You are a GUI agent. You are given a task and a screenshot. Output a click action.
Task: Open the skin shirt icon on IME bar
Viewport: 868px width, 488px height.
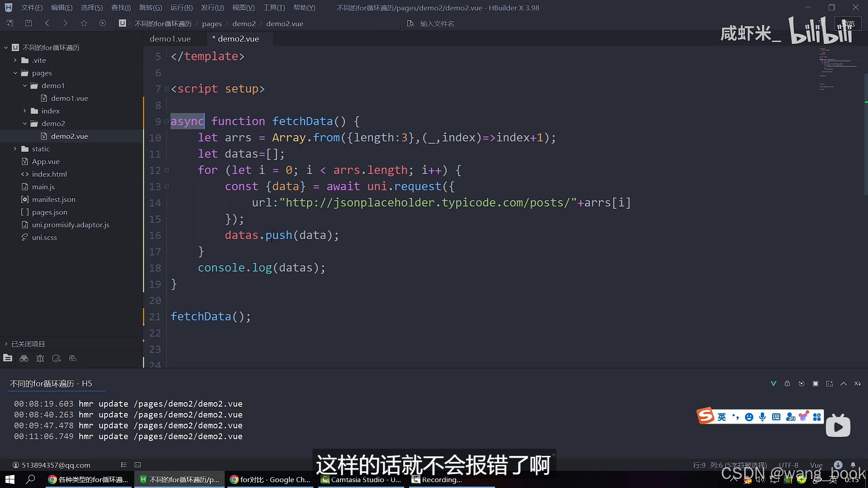[803, 417]
